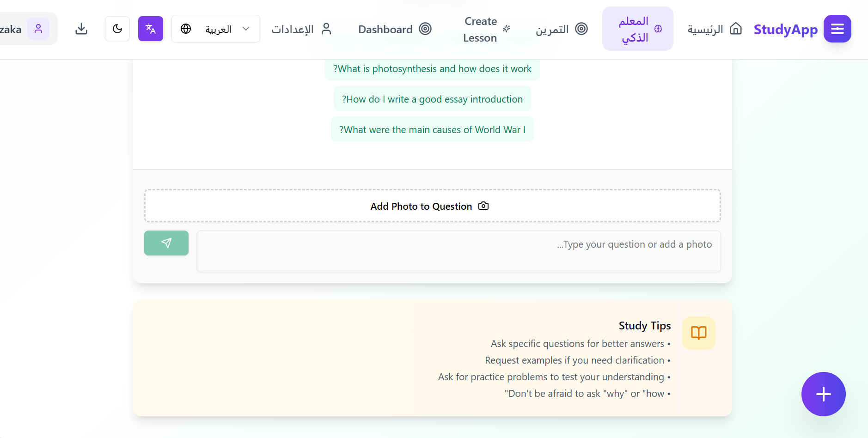
Task: Click the download icon in header
Action: pos(81,29)
